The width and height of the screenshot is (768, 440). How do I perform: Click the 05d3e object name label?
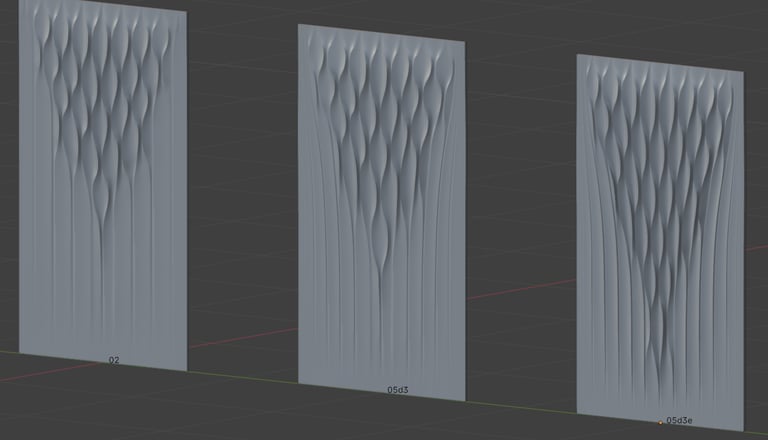[x=679, y=420]
